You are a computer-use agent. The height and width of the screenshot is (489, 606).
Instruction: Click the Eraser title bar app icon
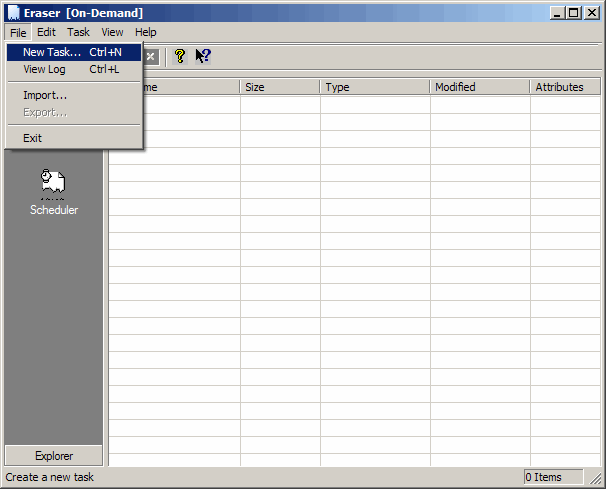[14, 13]
